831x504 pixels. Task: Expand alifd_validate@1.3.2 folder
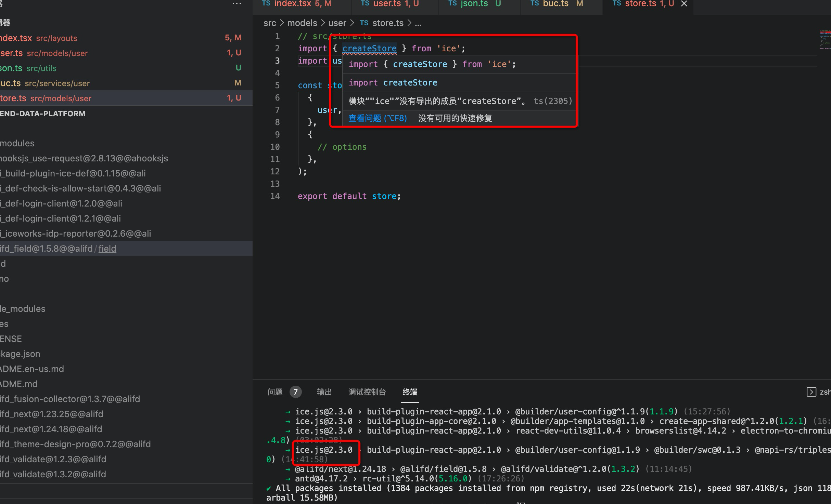click(126, 474)
